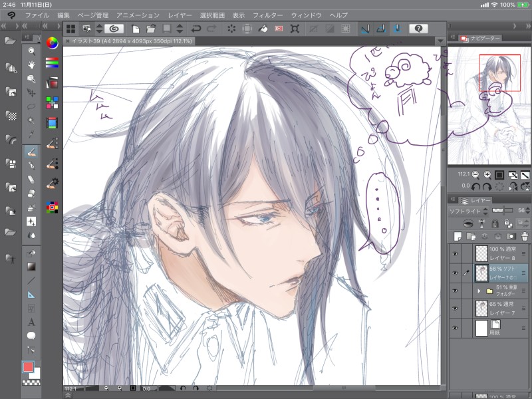Delete layer with trash icon
Viewport: 532px width, 399px height.
525,236
